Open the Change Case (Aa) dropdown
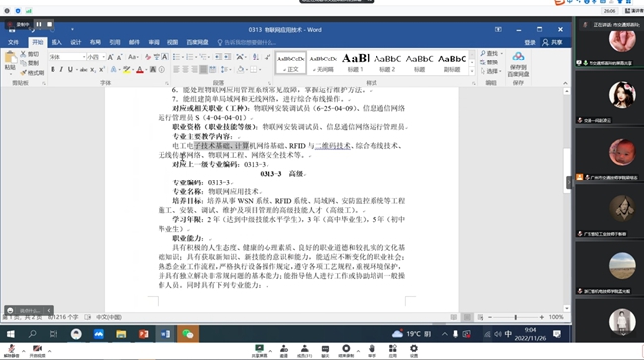 133,57
